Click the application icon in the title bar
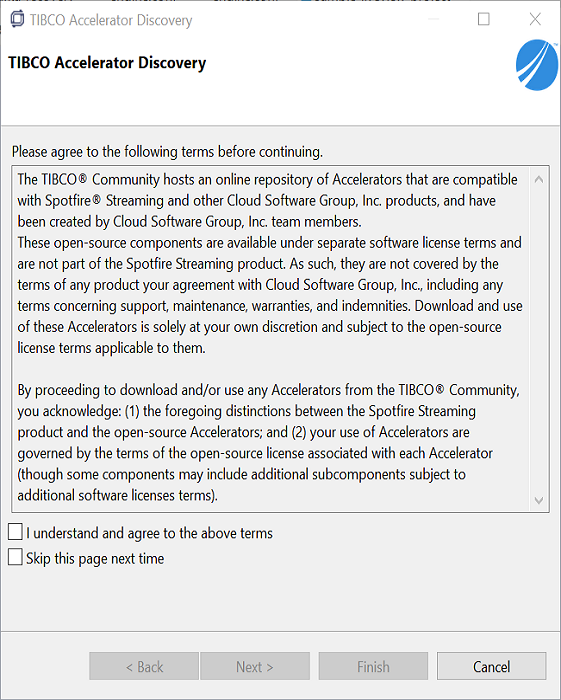Screen dimensions: 561x700 (17, 19)
